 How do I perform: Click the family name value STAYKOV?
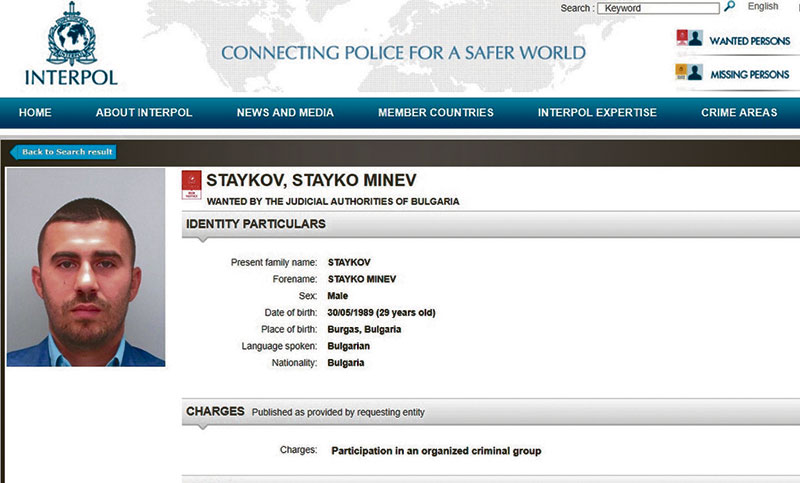349,262
